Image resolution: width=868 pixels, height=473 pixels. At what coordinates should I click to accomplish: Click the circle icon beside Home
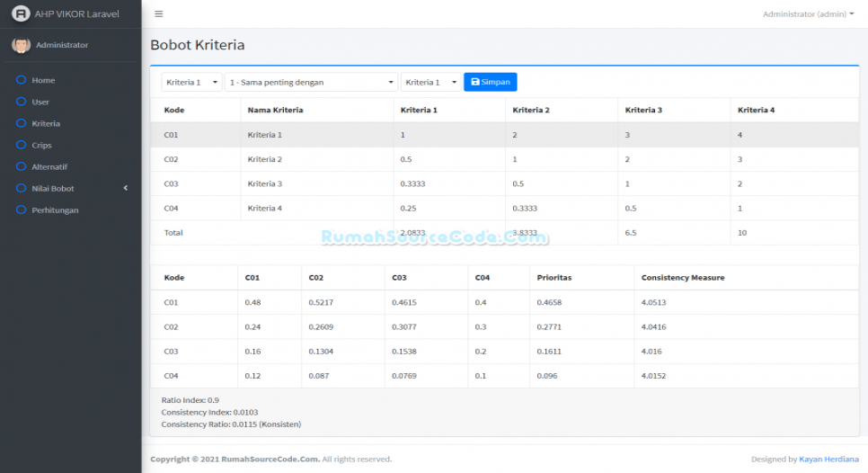pos(21,80)
